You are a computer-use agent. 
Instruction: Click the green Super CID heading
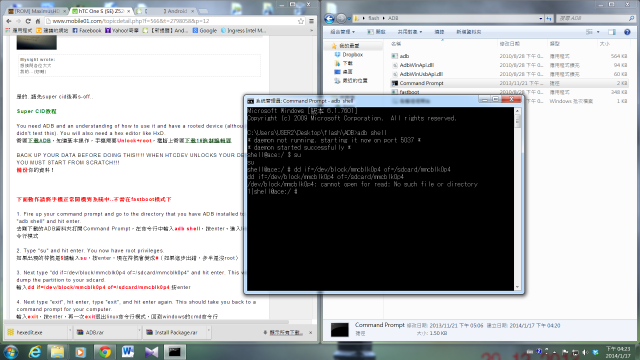pos(36,111)
